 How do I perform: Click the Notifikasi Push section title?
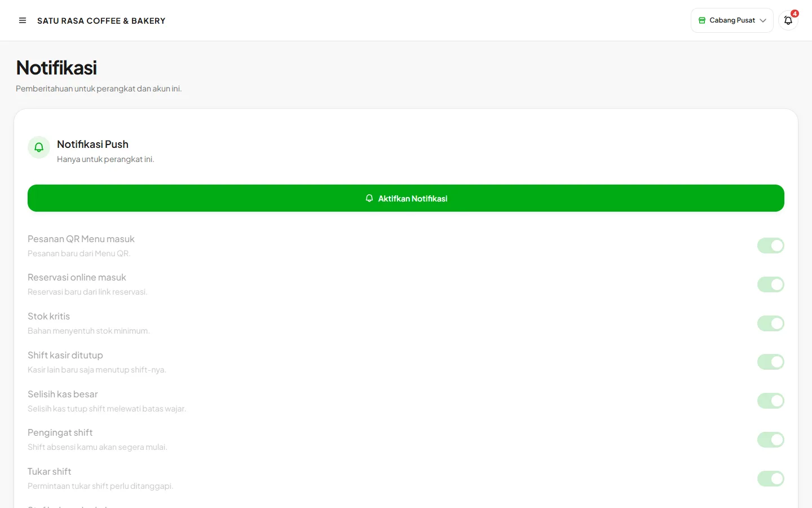(92, 144)
